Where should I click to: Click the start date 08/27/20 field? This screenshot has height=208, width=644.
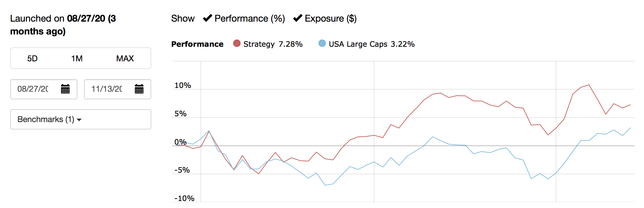pyautogui.click(x=33, y=89)
